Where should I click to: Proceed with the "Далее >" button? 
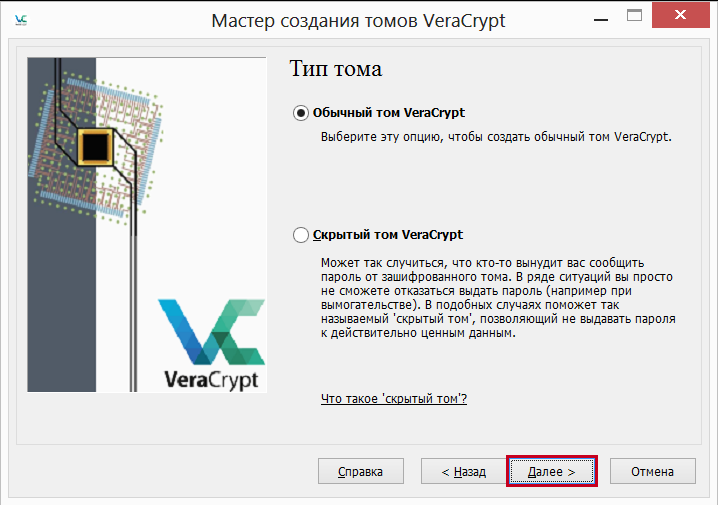(x=552, y=471)
